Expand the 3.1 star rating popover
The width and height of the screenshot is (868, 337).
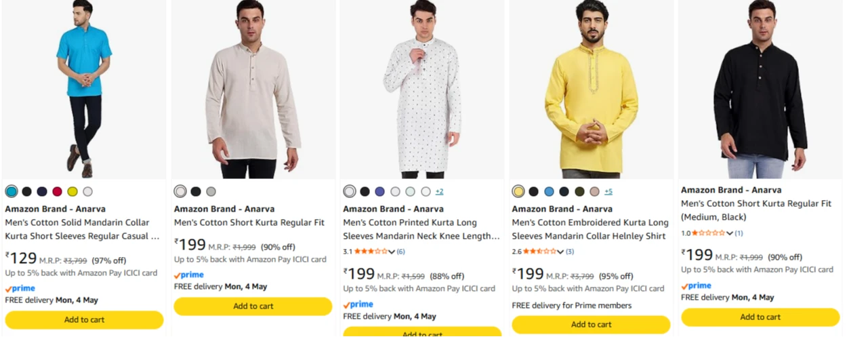point(392,252)
